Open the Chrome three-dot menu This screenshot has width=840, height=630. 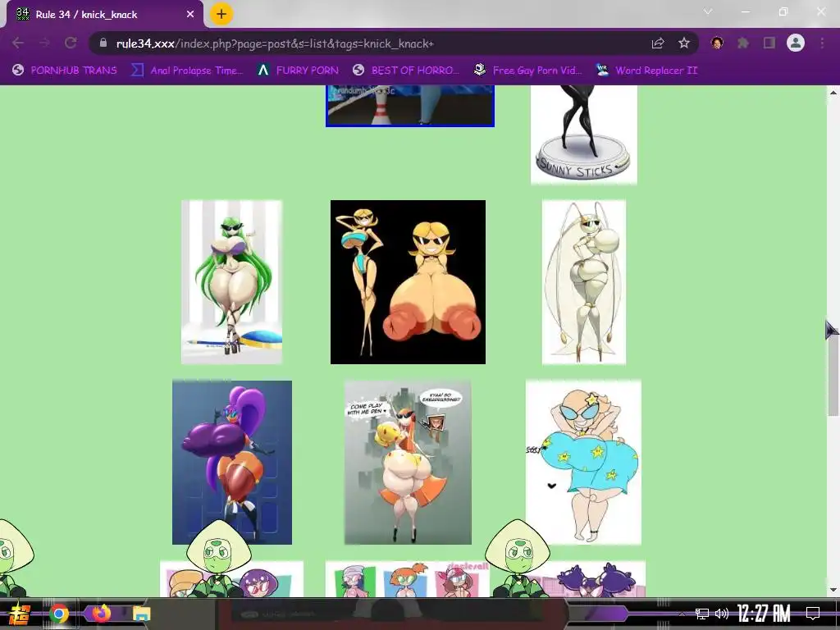pyautogui.click(x=822, y=43)
